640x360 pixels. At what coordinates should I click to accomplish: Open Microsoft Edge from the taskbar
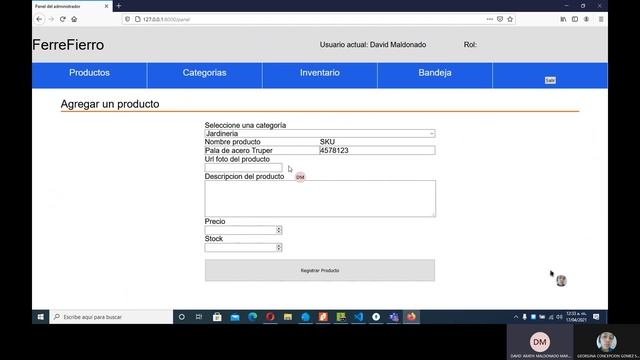point(252,317)
